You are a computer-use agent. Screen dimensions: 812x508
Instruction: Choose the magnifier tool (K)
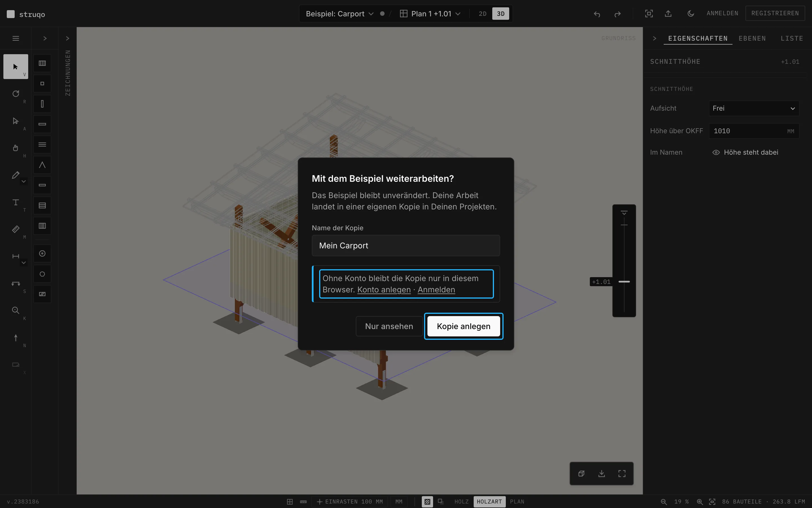click(16, 310)
